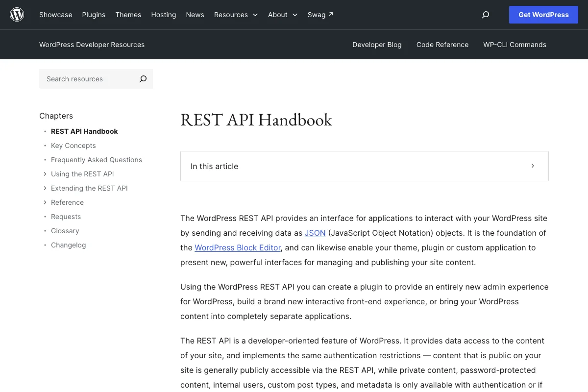This screenshot has height=392, width=588.
Task: Open the Swag external link
Action: pos(320,15)
